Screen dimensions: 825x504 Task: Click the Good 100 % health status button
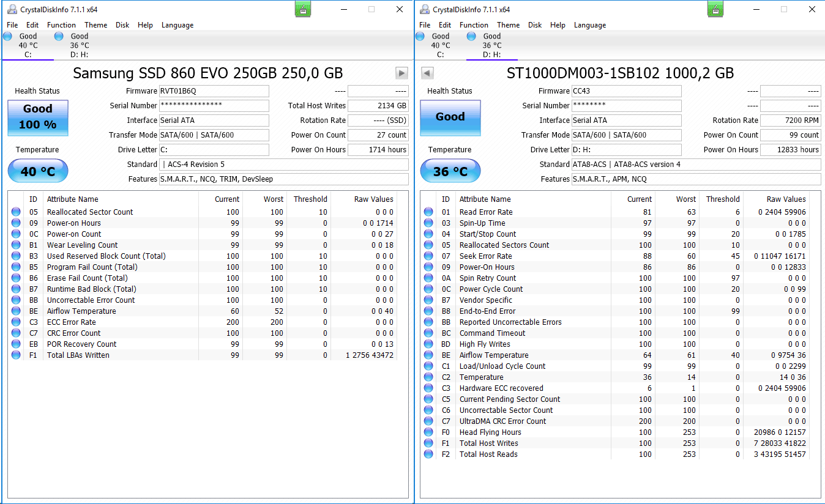pyautogui.click(x=38, y=117)
